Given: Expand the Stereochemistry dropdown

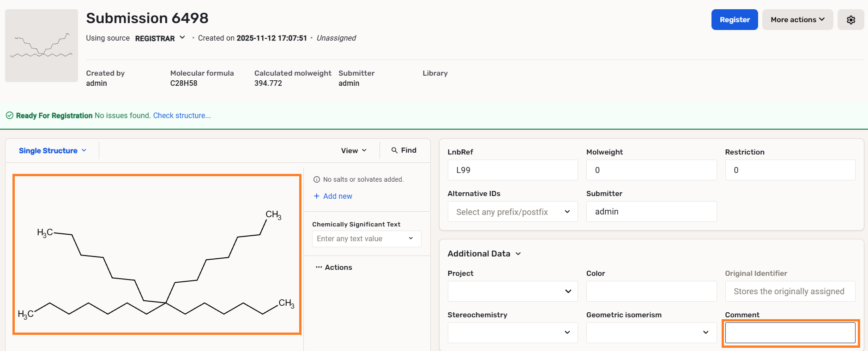Looking at the screenshot, I should click(512, 333).
